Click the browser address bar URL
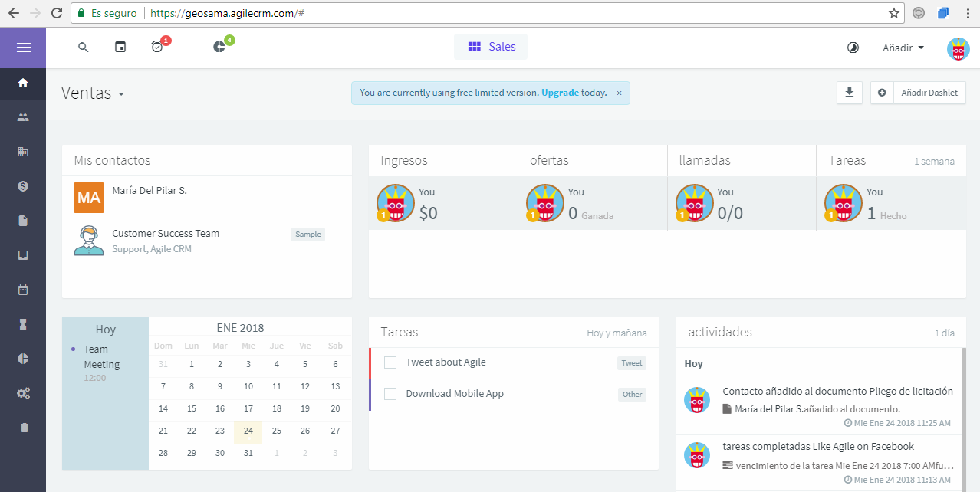The height and width of the screenshot is (492, 980). (229, 14)
